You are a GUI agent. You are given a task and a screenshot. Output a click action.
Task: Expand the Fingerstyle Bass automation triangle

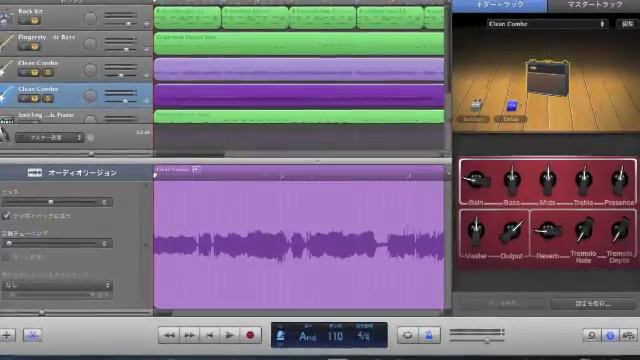147,49
